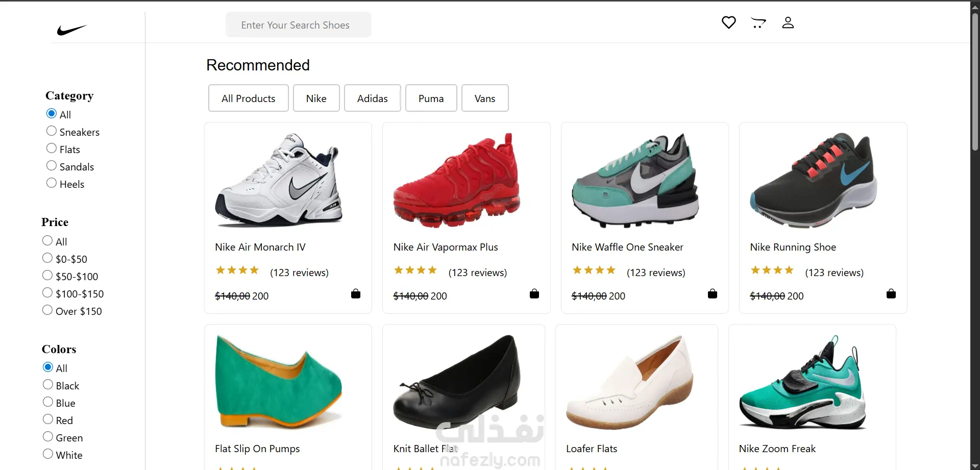Click the Flat Slip On Pumps title

(x=257, y=449)
